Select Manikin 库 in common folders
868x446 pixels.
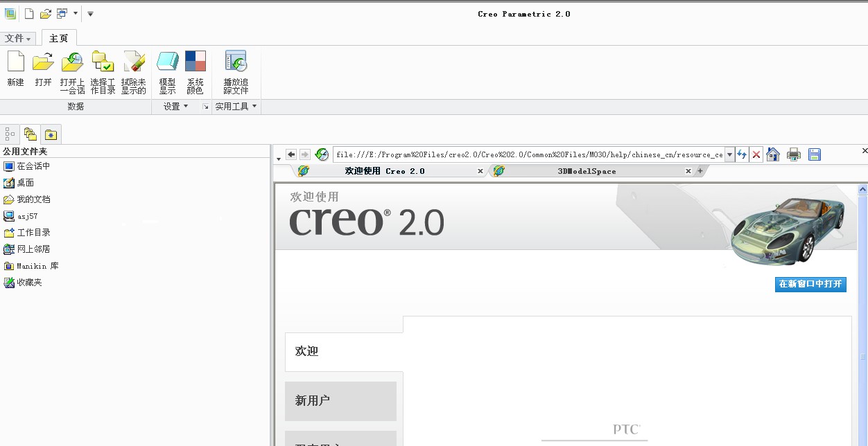pyautogui.click(x=31, y=266)
